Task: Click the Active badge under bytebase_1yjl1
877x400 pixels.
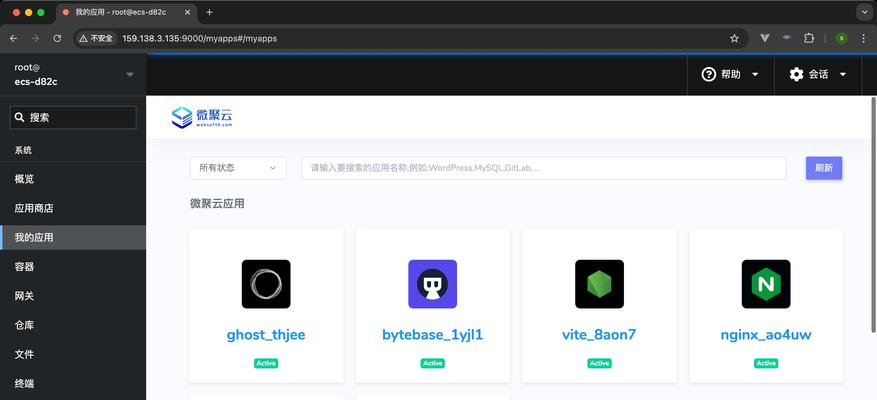Action: pos(432,363)
